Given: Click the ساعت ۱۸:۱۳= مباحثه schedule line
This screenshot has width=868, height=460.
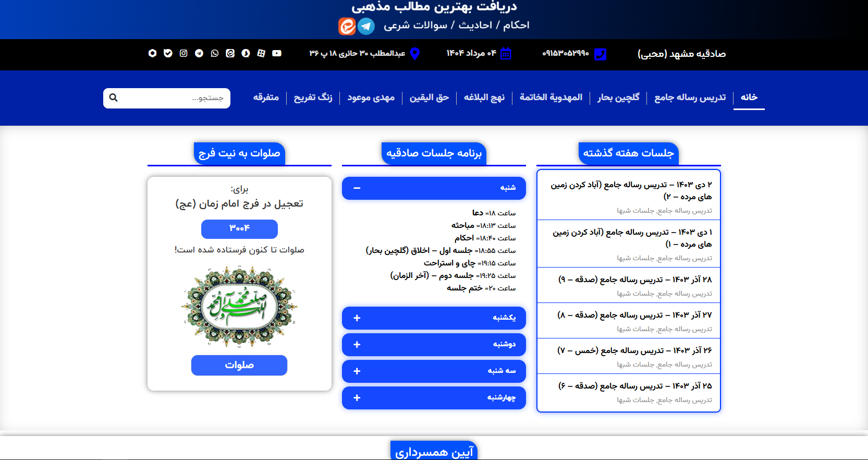Looking at the screenshot, I should click(483, 225).
